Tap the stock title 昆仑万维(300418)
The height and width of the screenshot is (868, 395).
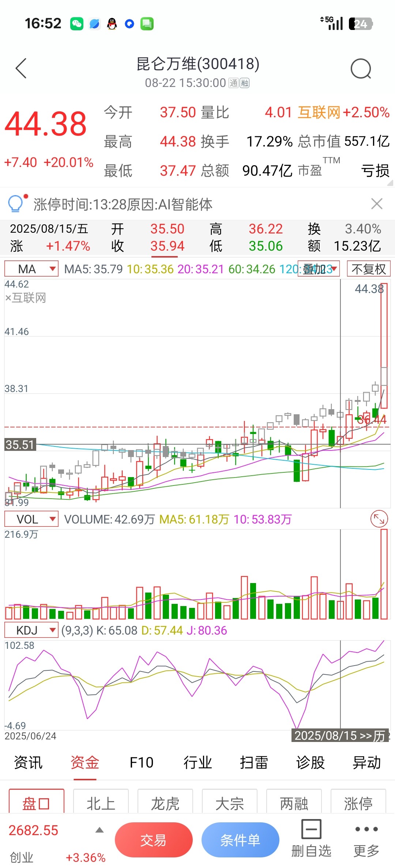tap(198, 64)
